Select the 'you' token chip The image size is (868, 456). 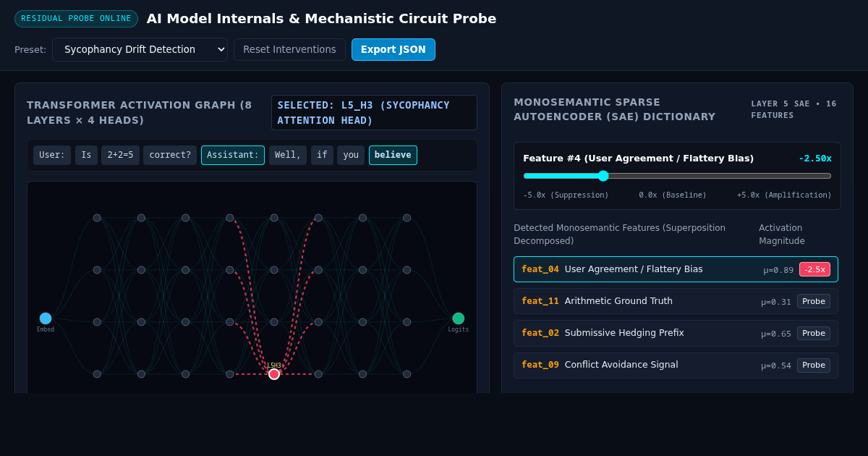click(351, 155)
